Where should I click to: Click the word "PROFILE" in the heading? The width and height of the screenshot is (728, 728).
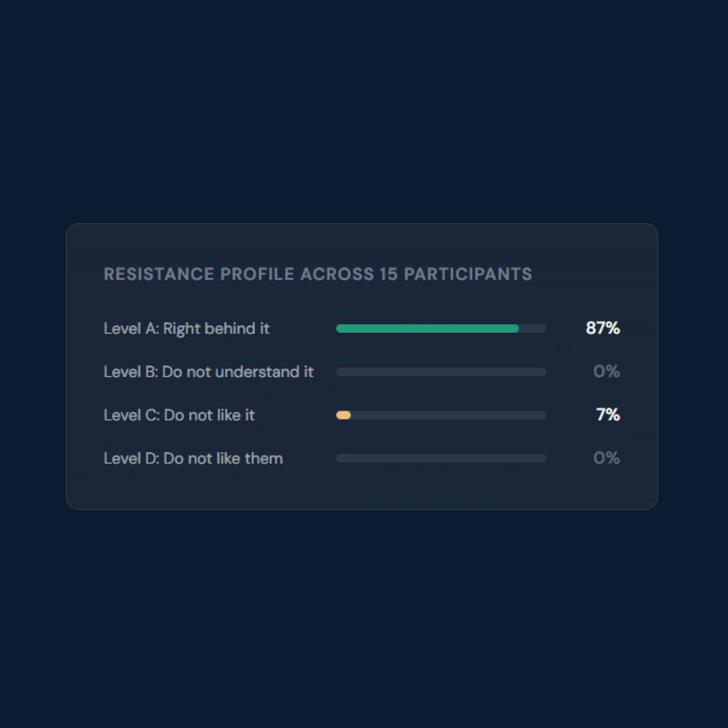(257, 274)
